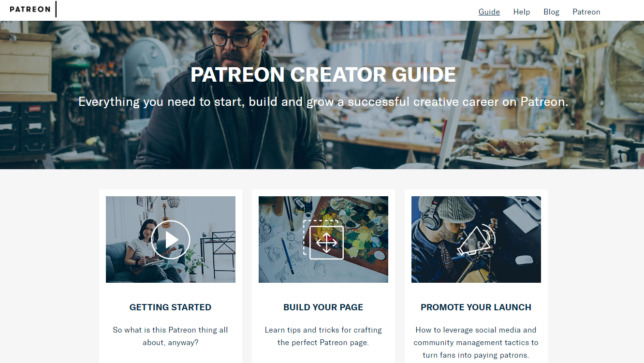Click the Patreon logo in the header

[30, 9]
